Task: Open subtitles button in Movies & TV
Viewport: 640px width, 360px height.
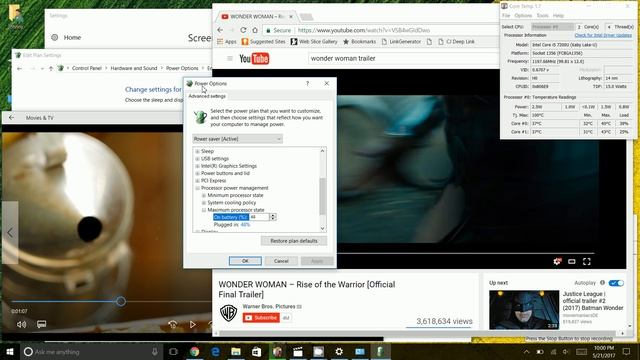Action: click(x=42, y=324)
